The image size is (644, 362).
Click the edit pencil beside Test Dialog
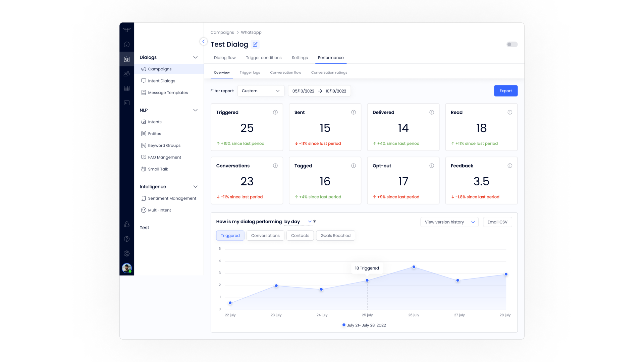(x=255, y=45)
